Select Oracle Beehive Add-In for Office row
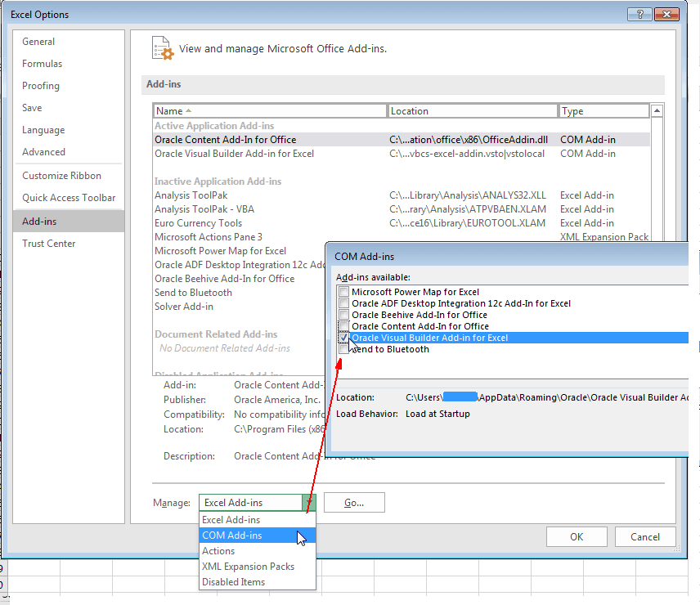Viewport: 700px width, 605px height. 240,279
